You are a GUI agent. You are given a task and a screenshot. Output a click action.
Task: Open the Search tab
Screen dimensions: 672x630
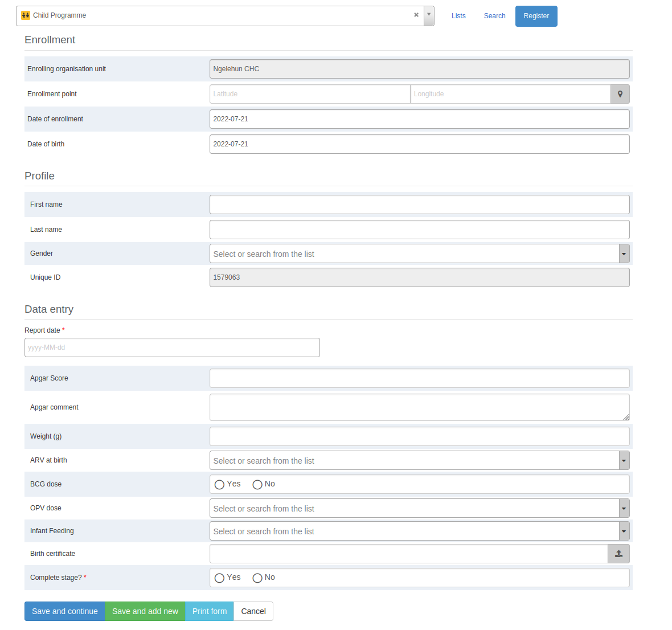tap(494, 16)
